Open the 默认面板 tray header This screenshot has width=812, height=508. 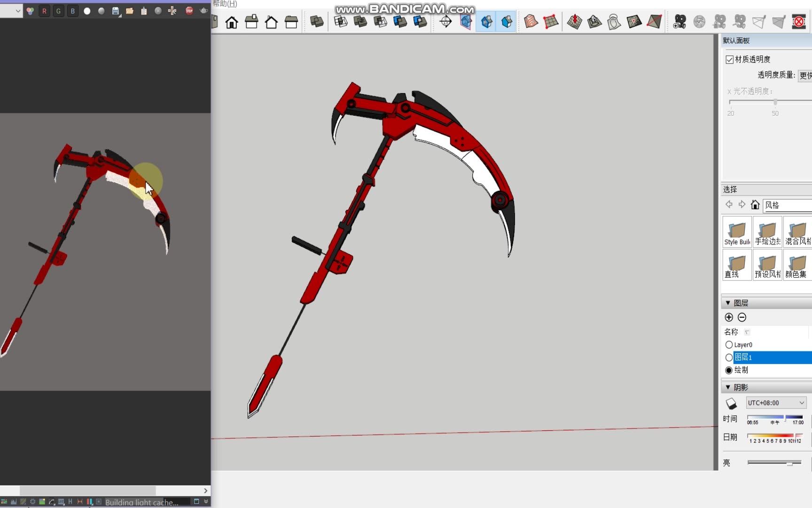(766, 40)
